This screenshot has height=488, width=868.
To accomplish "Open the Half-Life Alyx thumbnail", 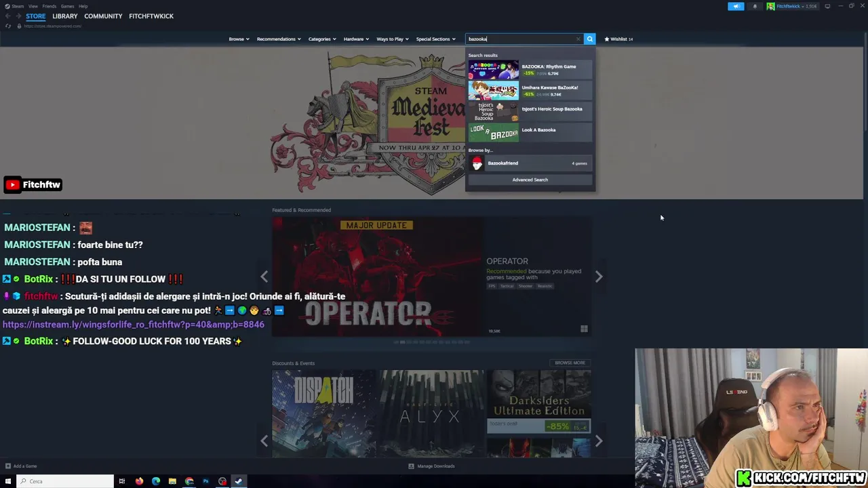I will point(431,413).
